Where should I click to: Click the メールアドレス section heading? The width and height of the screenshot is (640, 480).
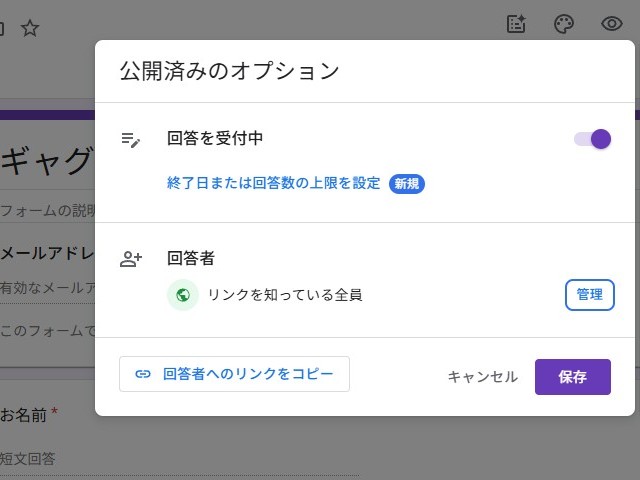click(47, 253)
